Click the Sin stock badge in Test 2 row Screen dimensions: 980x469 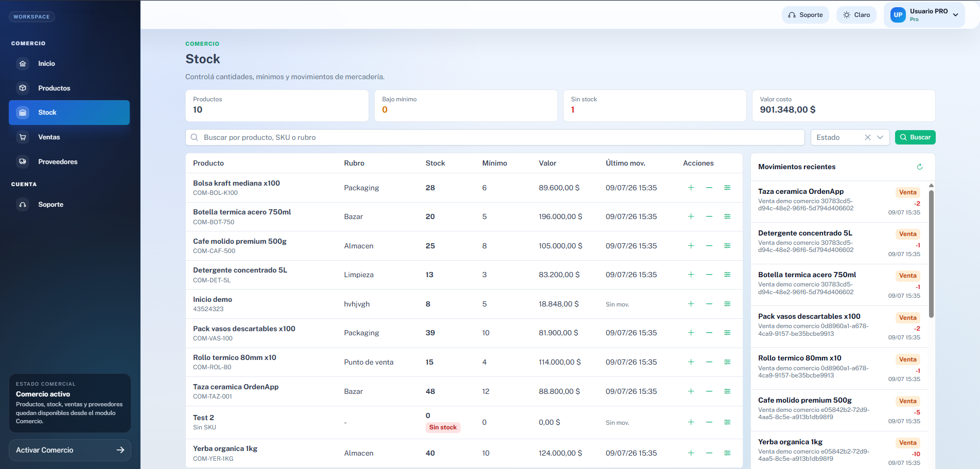pyautogui.click(x=443, y=427)
